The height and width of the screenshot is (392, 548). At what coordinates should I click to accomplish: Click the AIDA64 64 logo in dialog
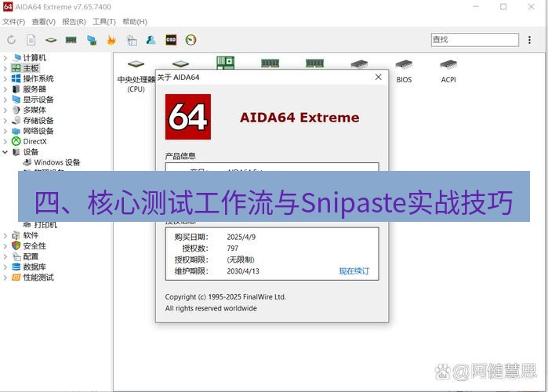(x=188, y=117)
